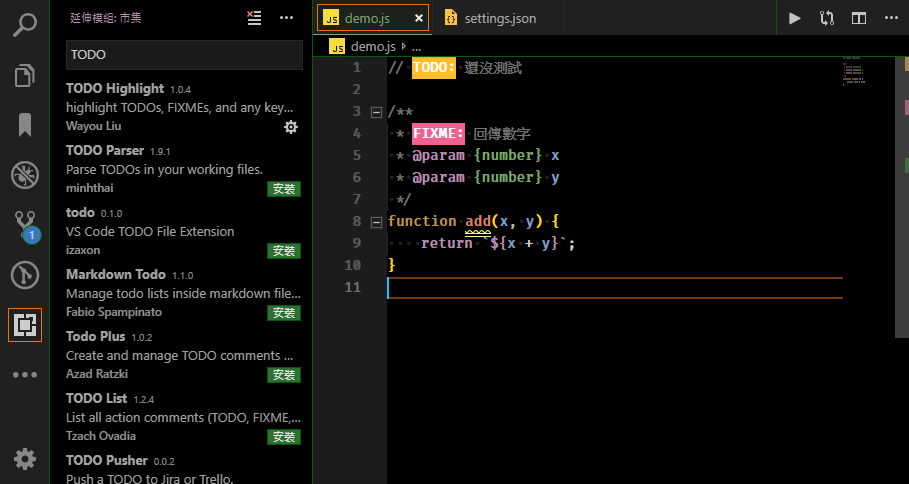Viewport: 909px width, 484px height.
Task: Click demo.js in the breadcrumb
Action: click(373, 46)
